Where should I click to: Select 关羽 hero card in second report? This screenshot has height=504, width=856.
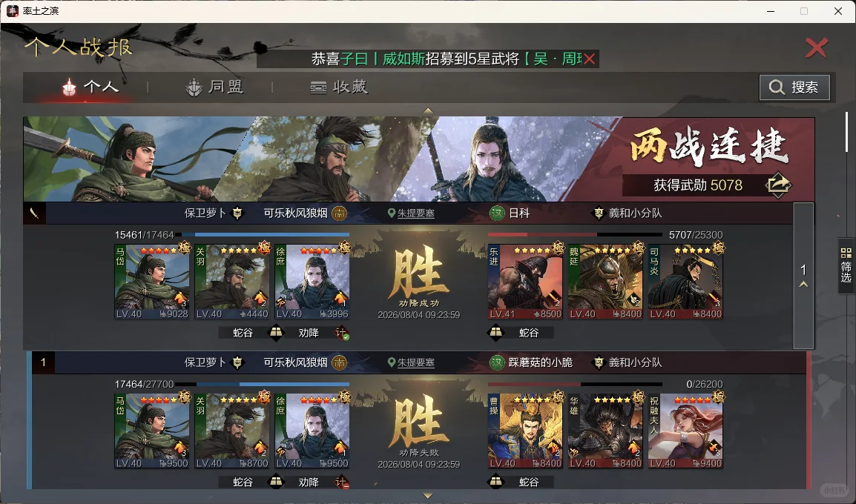point(232,431)
